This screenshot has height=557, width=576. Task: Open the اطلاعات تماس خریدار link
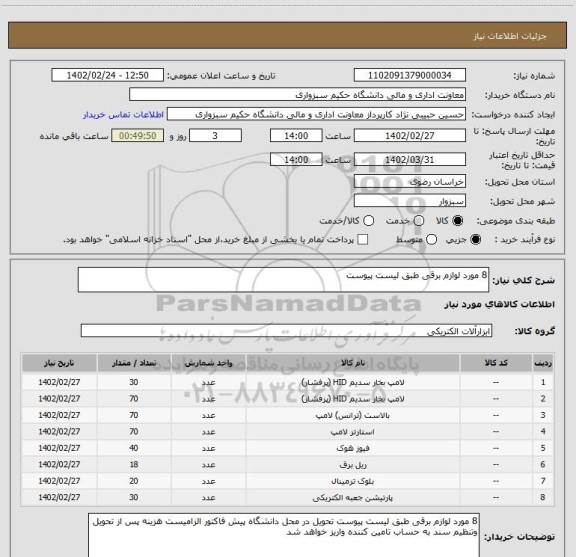[x=123, y=115]
